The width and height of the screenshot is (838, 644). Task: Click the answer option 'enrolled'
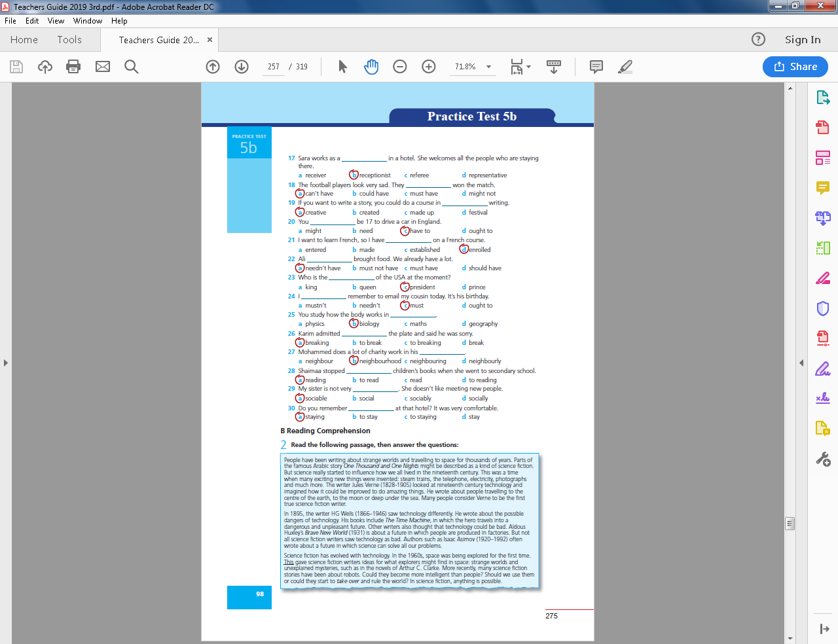point(479,250)
